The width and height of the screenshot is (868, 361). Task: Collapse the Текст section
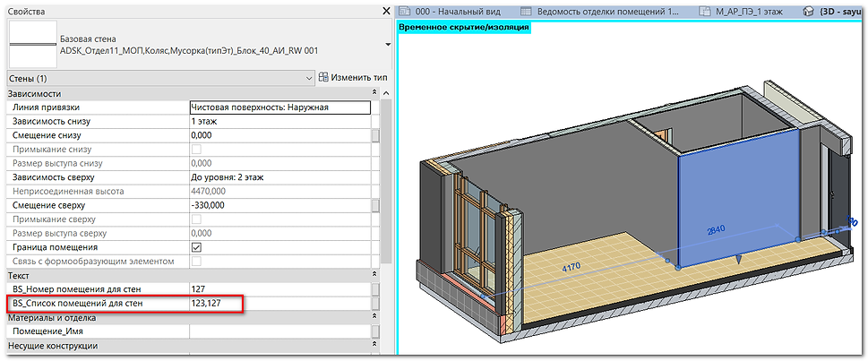click(374, 275)
